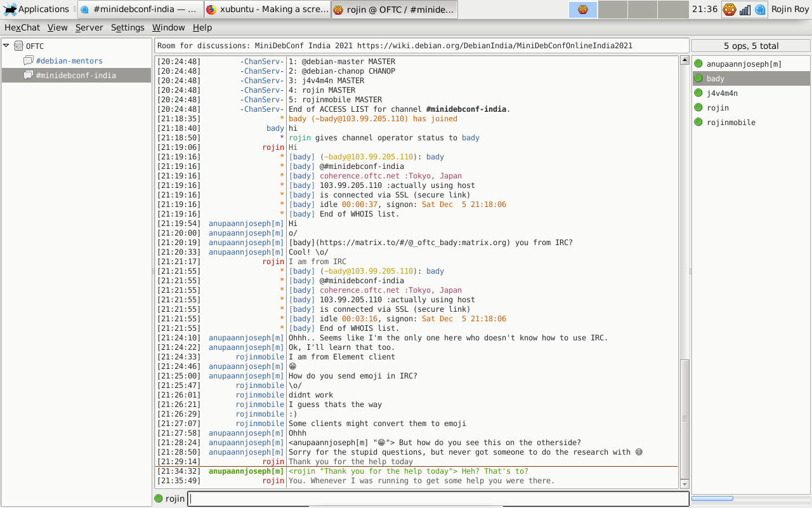Click the lag meter progress bar
Image resolution: width=812 pixels, height=508 pixels.
pyautogui.click(x=751, y=498)
